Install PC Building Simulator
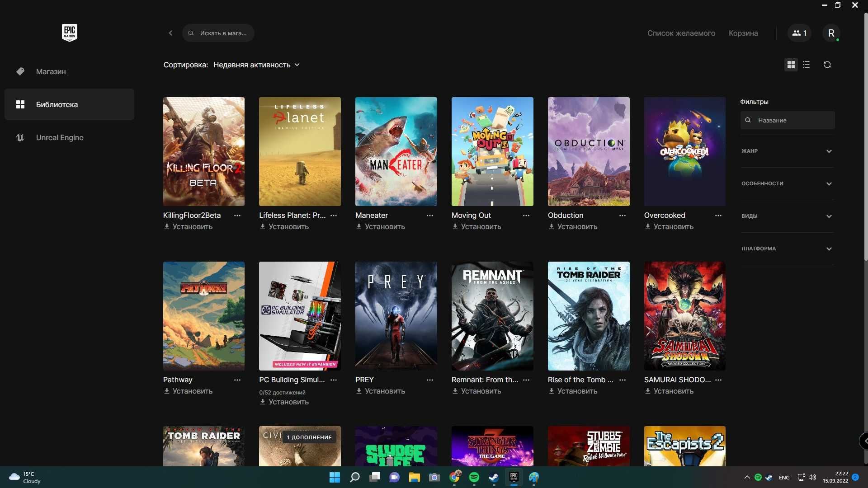This screenshot has height=488, width=868. tap(284, 402)
